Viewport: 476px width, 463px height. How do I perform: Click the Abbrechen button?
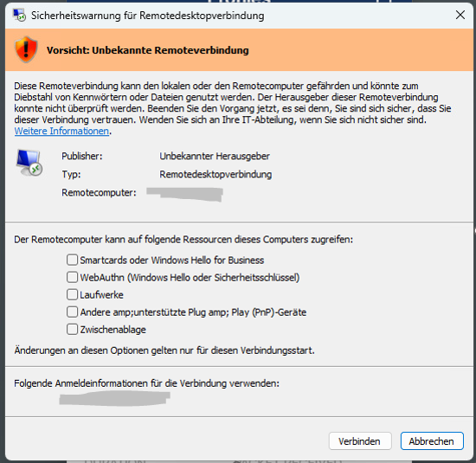click(x=432, y=440)
